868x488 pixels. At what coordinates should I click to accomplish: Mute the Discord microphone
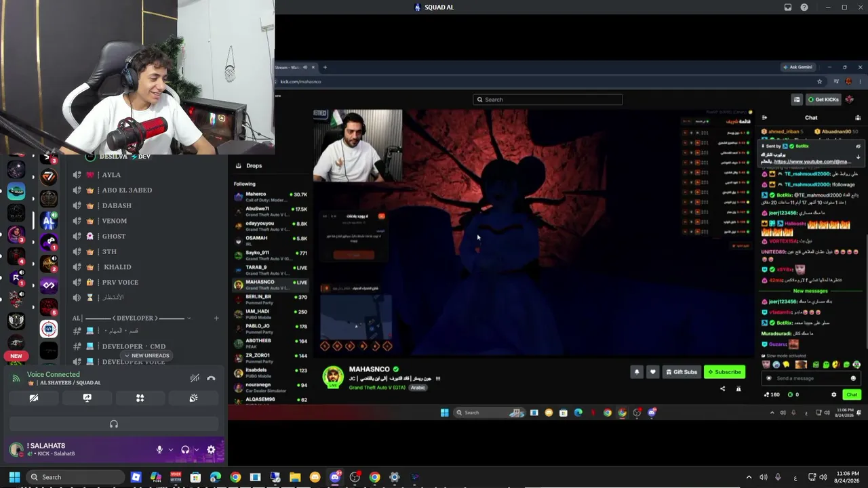pos(160,449)
